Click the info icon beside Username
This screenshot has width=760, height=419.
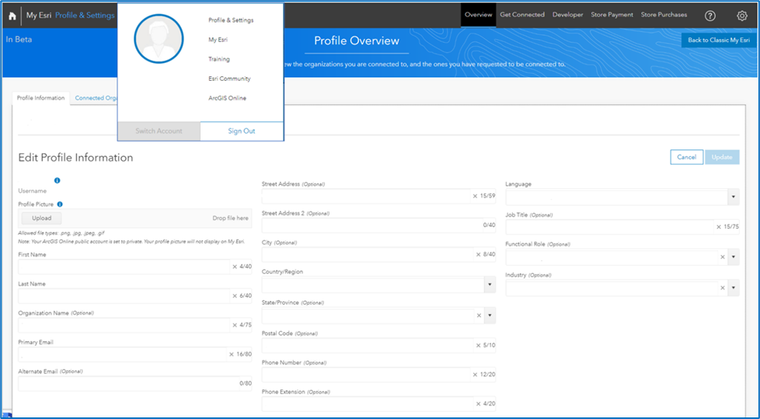(x=57, y=180)
